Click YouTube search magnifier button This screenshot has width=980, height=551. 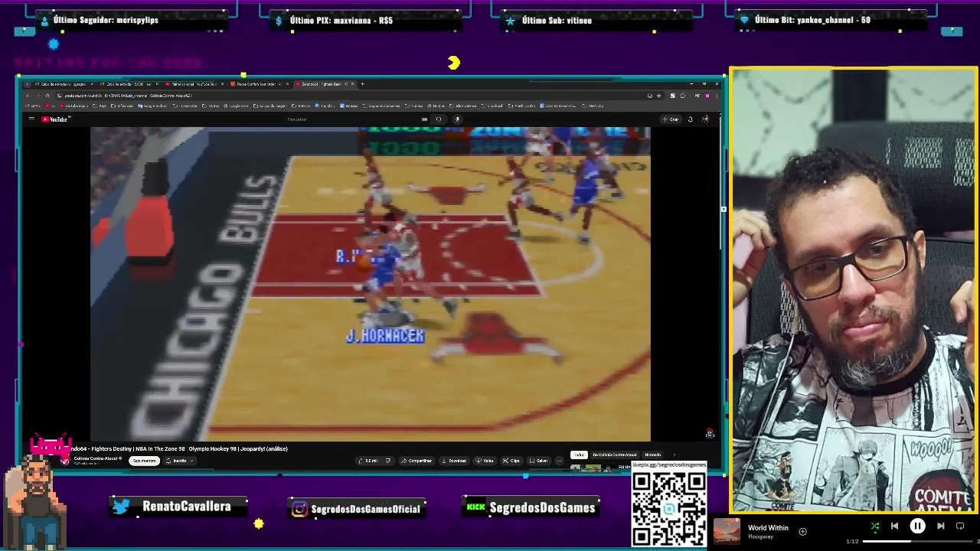tap(439, 119)
